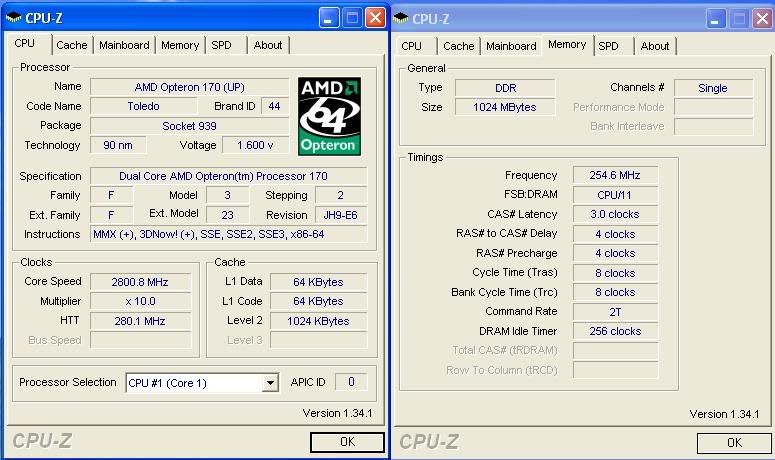Minimize the left CPU-Z window
775x460 pixels.
click(329, 18)
